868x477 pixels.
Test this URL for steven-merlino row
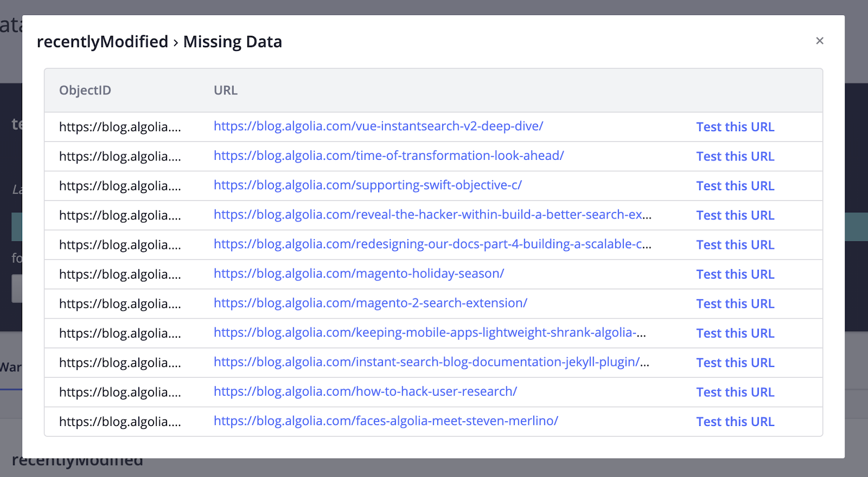click(735, 422)
